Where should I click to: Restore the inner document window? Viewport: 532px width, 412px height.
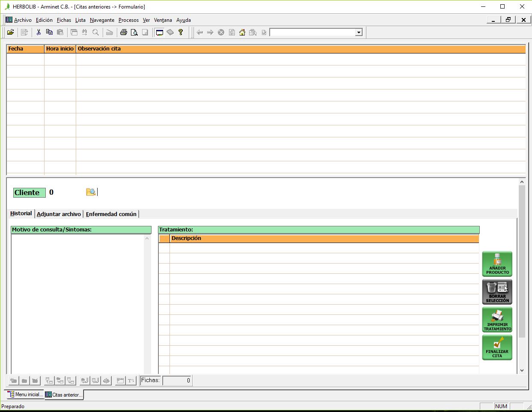pyautogui.click(x=508, y=20)
